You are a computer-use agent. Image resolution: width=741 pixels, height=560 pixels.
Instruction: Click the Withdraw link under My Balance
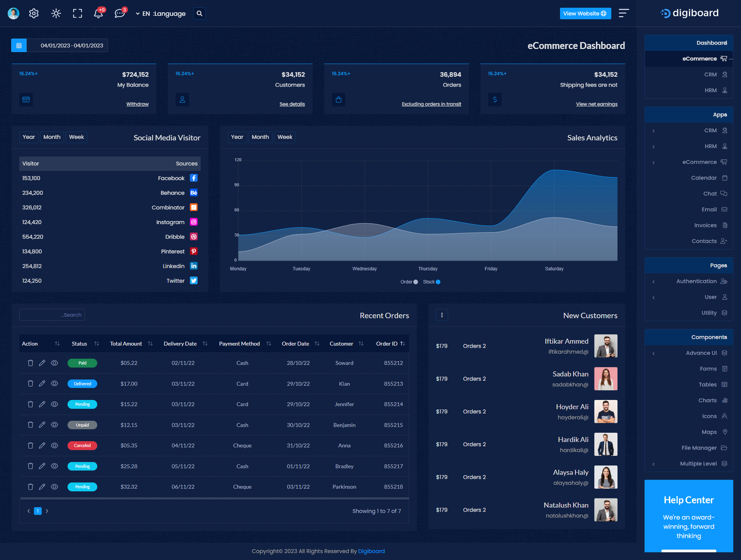[138, 104]
